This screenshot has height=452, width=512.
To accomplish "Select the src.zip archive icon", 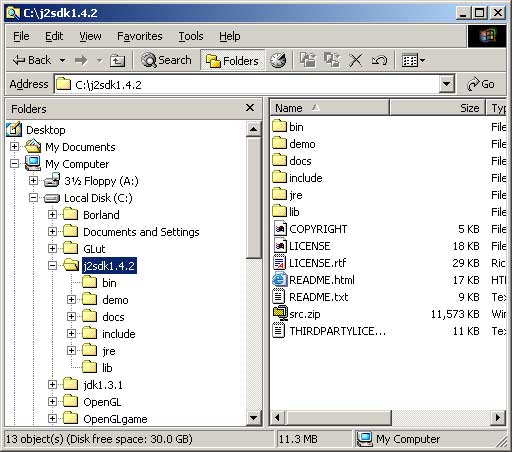I will [280, 313].
